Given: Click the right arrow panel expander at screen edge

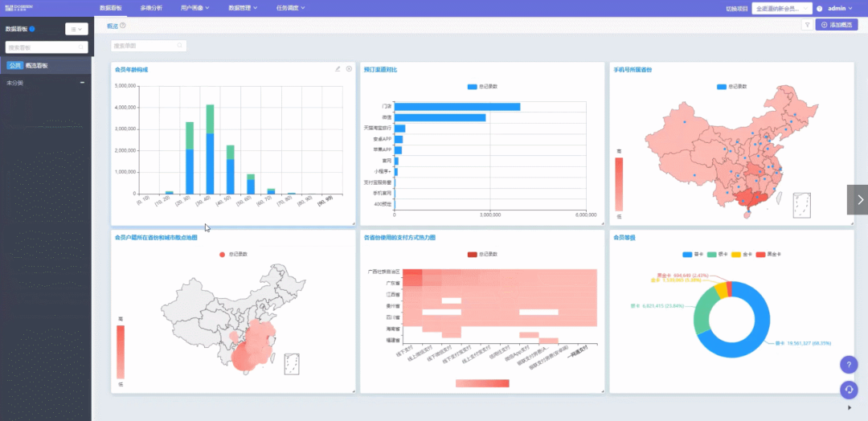Looking at the screenshot, I should point(858,200).
